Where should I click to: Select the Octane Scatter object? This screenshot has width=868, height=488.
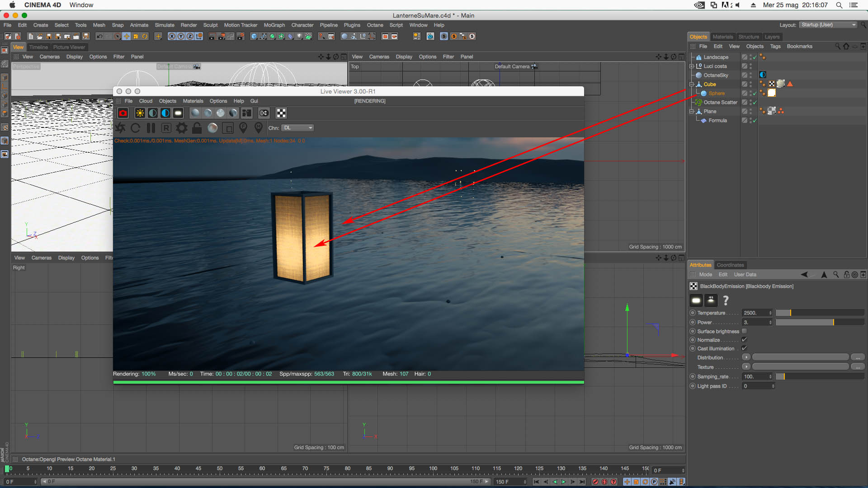(x=720, y=103)
